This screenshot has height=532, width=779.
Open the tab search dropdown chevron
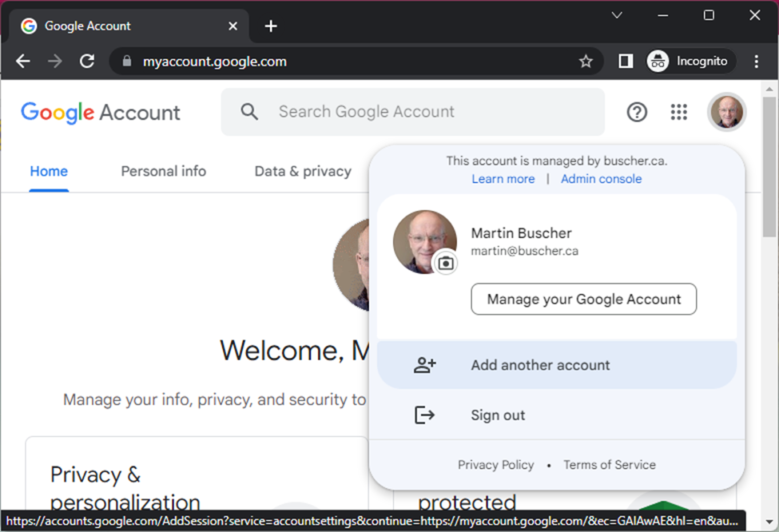click(x=617, y=15)
